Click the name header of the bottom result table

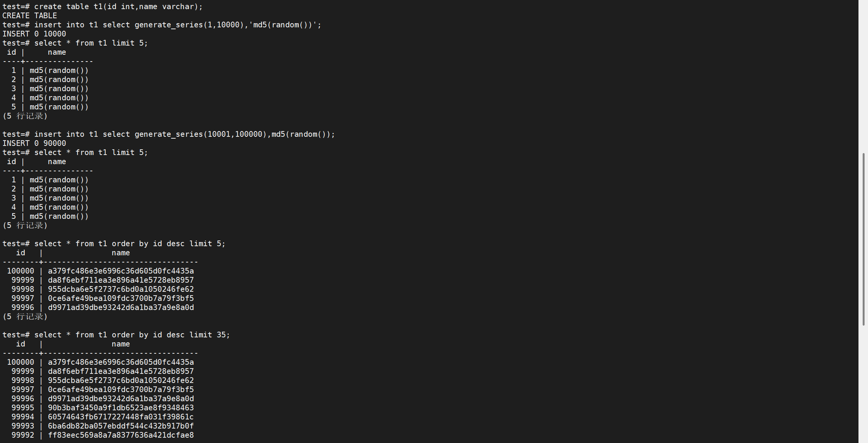(121, 344)
